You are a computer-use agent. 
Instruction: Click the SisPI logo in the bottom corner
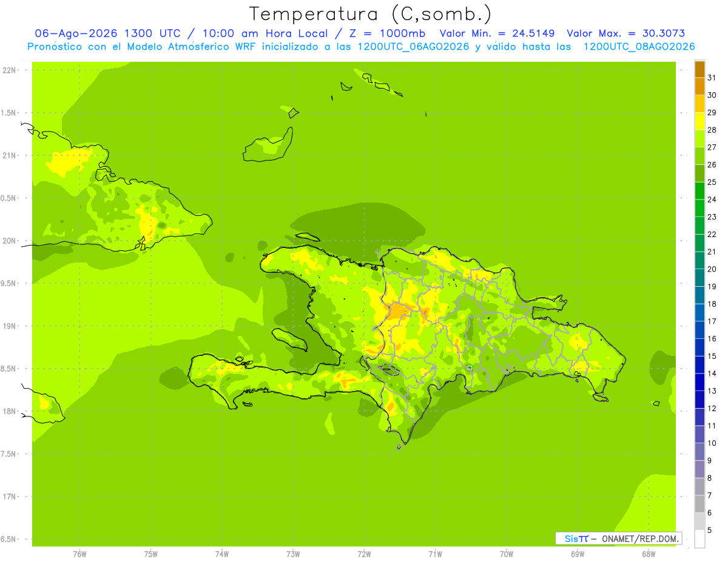pos(576,538)
